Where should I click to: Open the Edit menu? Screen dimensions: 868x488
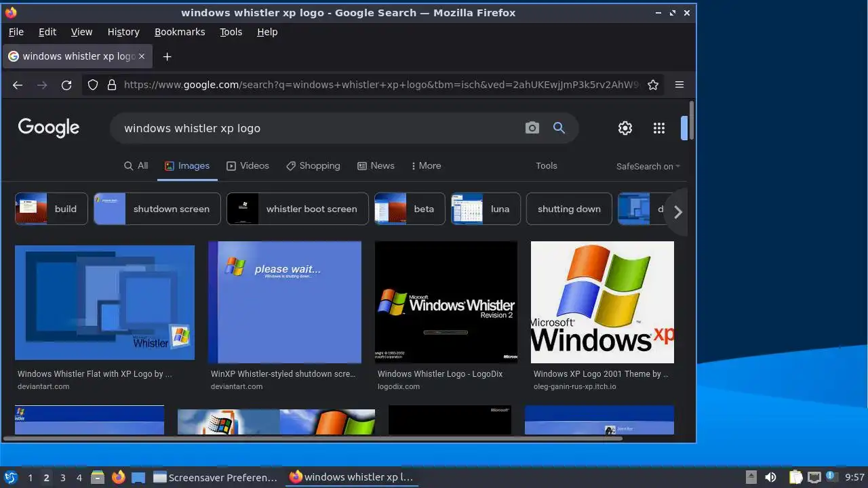[x=47, y=32]
